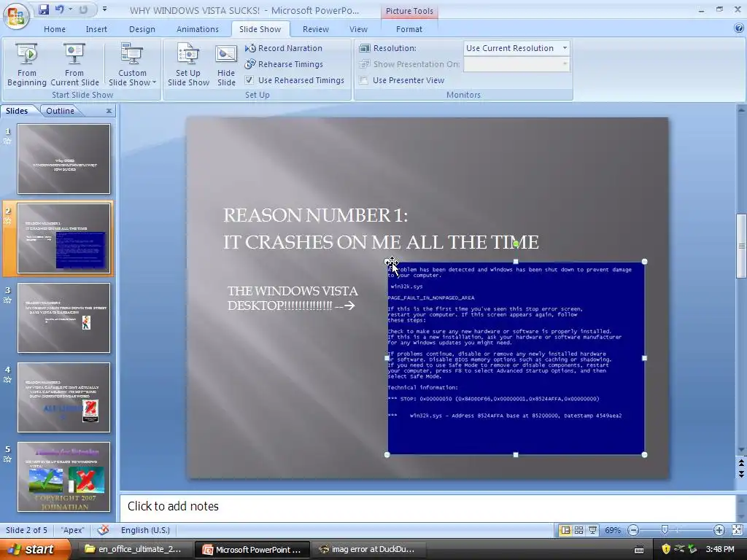Viewport: 747px width, 560px height.
Task: Start Slide Show from status bar icon
Action: coord(592,530)
